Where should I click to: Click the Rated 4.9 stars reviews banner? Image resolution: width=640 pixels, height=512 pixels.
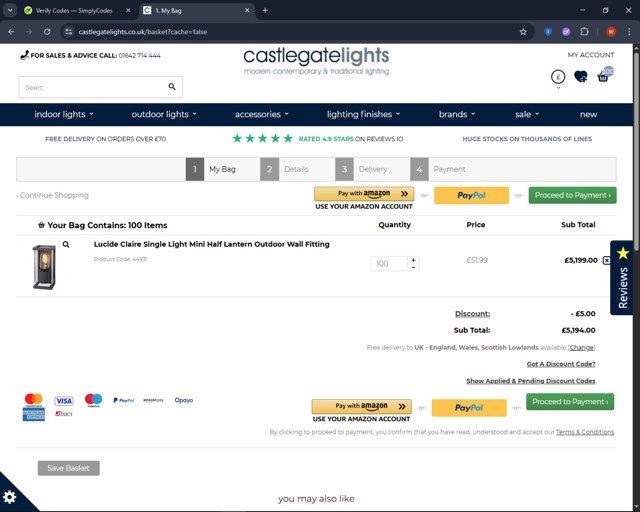click(x=318, y=138)
